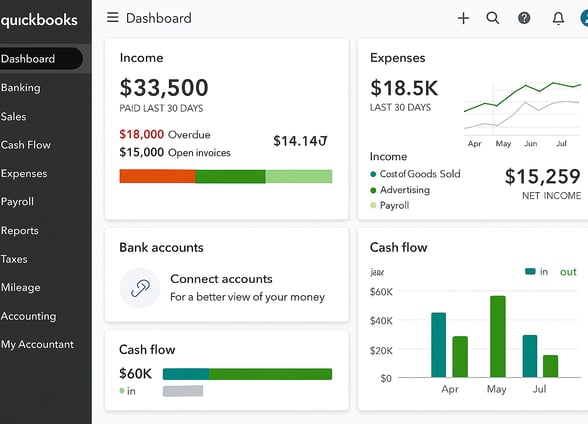The width and height of the screenshot is (588, 424).
Task: Open the hamburger menu icon
Action: [x=112, y=17]
